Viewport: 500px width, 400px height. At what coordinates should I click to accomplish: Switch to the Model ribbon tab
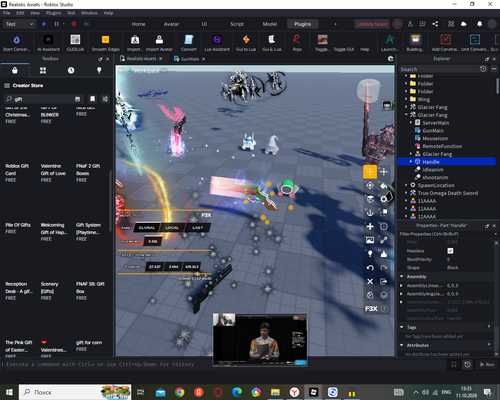[270, 24]
